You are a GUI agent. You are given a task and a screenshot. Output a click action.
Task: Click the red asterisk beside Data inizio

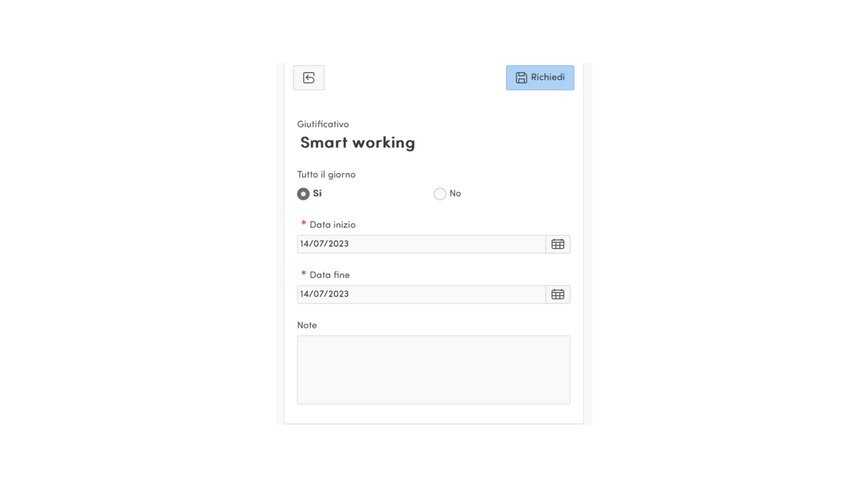tap(303, 223)
